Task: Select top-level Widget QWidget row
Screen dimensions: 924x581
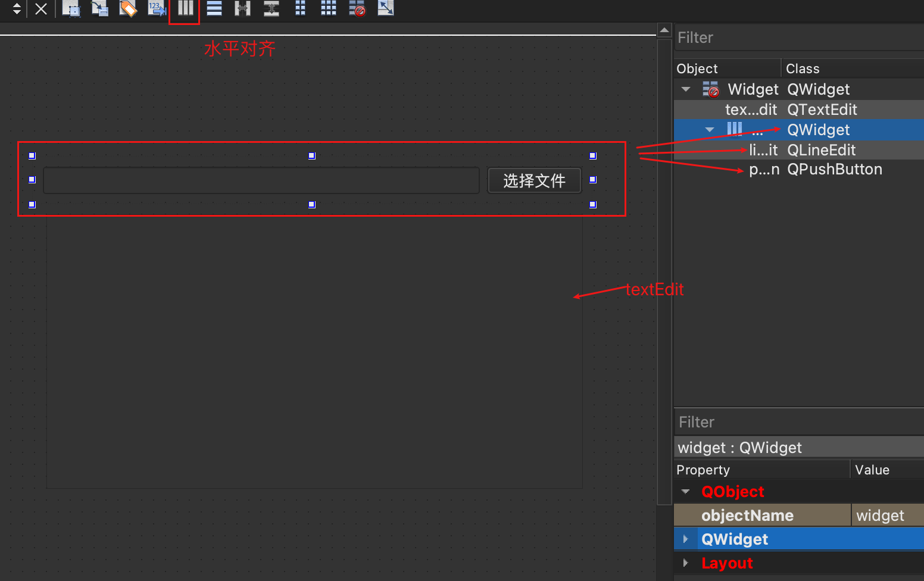Action: [x=799, y=89]
